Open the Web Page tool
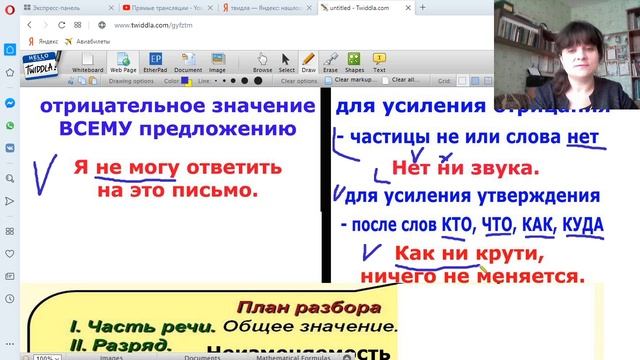640x360 pixels. click(123, 62)
